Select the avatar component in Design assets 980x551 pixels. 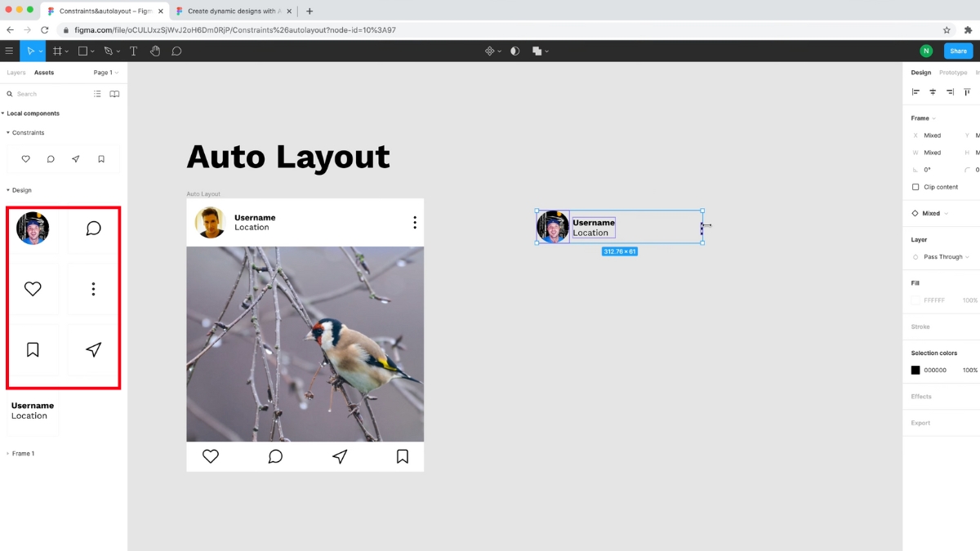click(33, 228)
